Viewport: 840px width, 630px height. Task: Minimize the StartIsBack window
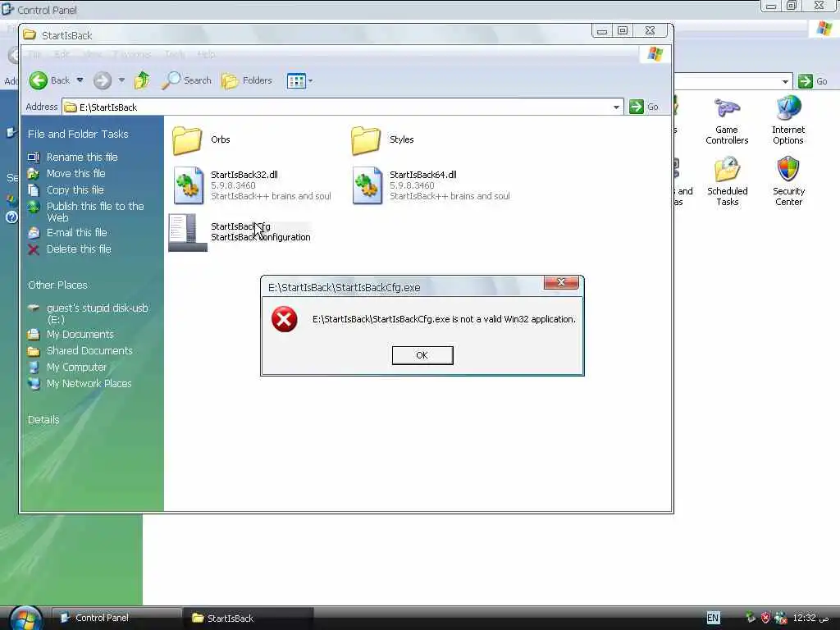(x=601, y=30)
